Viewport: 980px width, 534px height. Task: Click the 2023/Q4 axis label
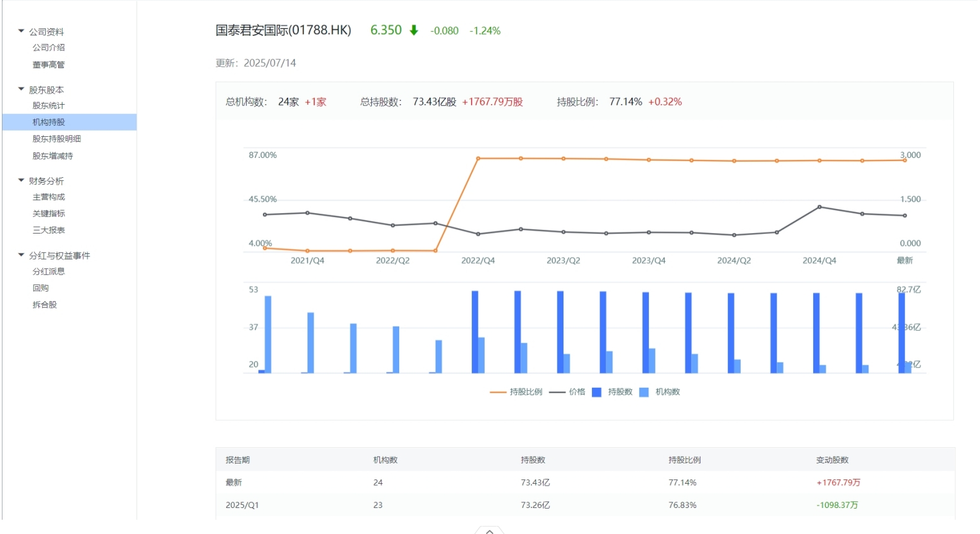tap(648, 261)
